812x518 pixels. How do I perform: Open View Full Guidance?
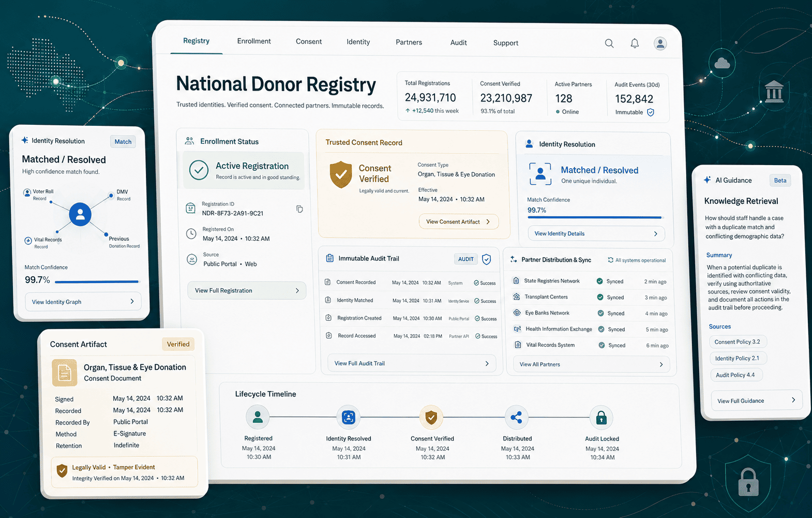[x=757, y=401]
